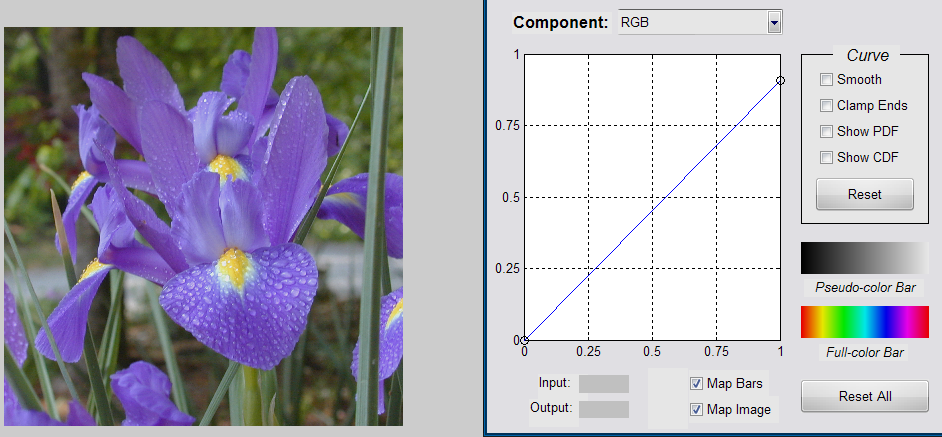Select the curve control point at origin
The width and height of the screenshot is (942, 437).
524,340
